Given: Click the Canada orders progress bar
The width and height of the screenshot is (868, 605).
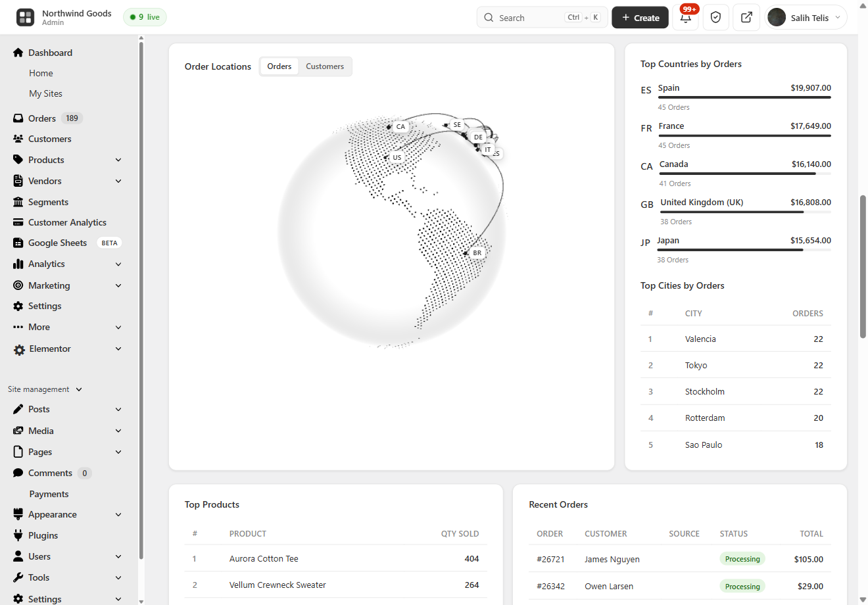Looking at the screenshot, I should pos(745,174).
